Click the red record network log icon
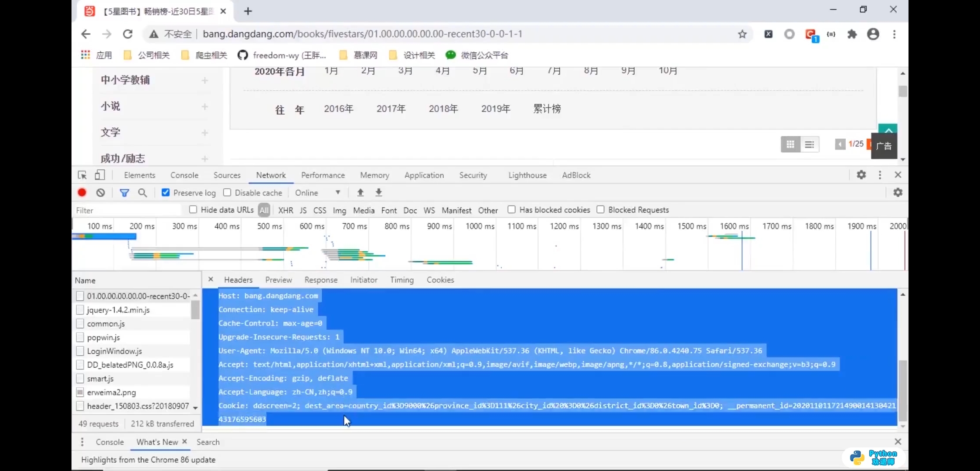The height and width of the screenshot is (471, 980). coord(82,192)
